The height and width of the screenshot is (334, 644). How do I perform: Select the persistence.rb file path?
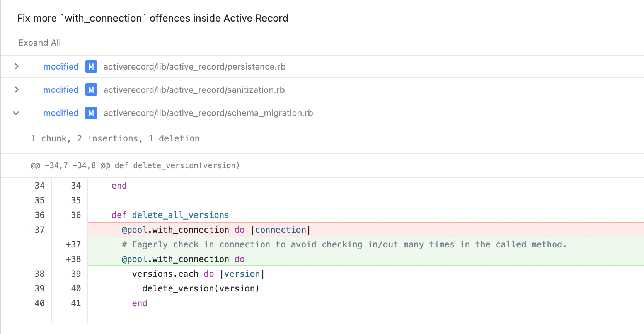[x=194, y=66]
